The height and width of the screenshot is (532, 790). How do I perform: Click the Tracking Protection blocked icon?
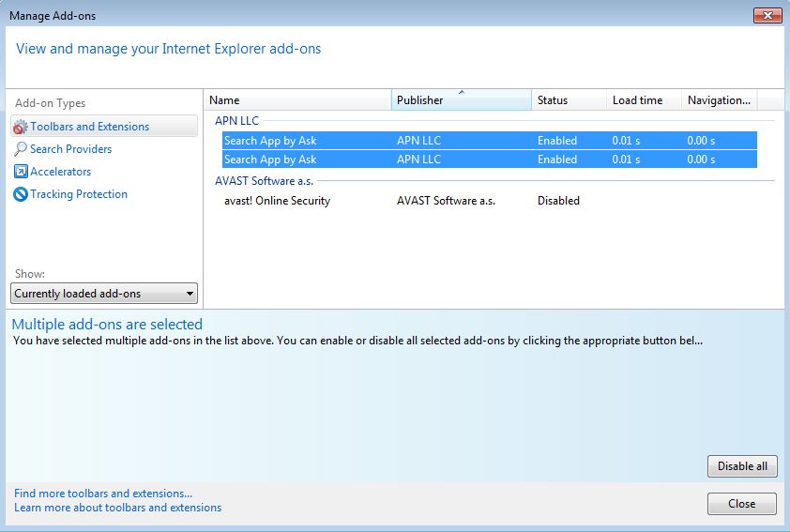click(21, 194)
